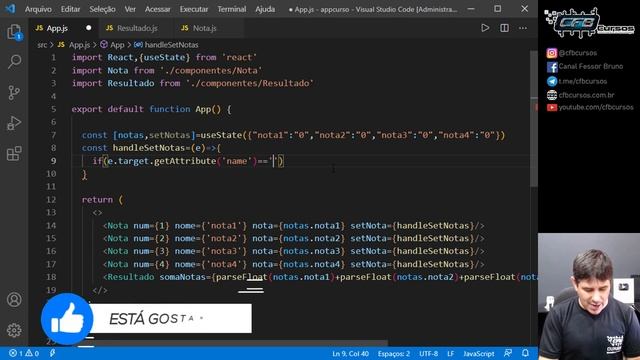The width and height of the screenshot is (640, 360).
Task: Open the Acessar menu
Action: [157, 9]
